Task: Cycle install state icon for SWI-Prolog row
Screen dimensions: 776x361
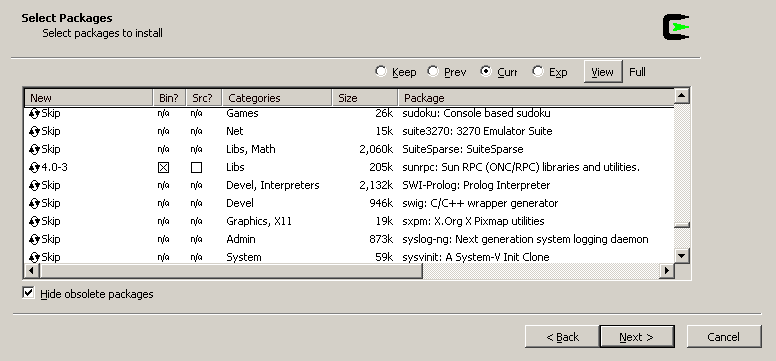Action: 34,186
